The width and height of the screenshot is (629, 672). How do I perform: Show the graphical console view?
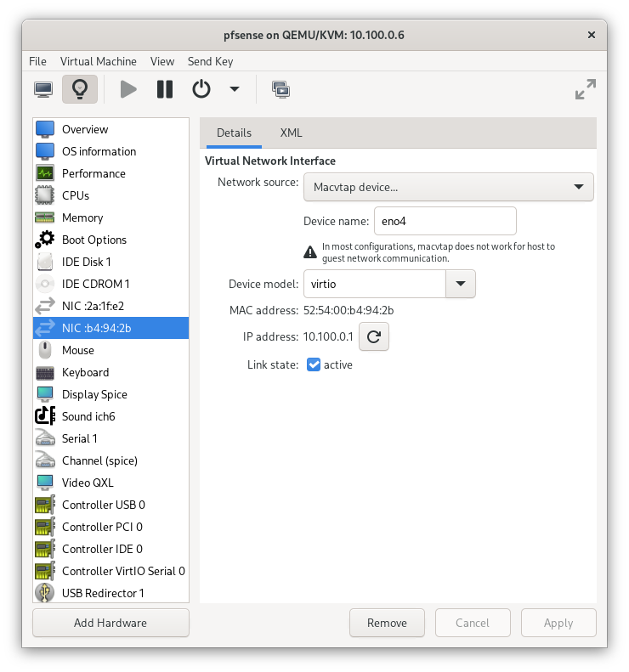coord(43,89)
